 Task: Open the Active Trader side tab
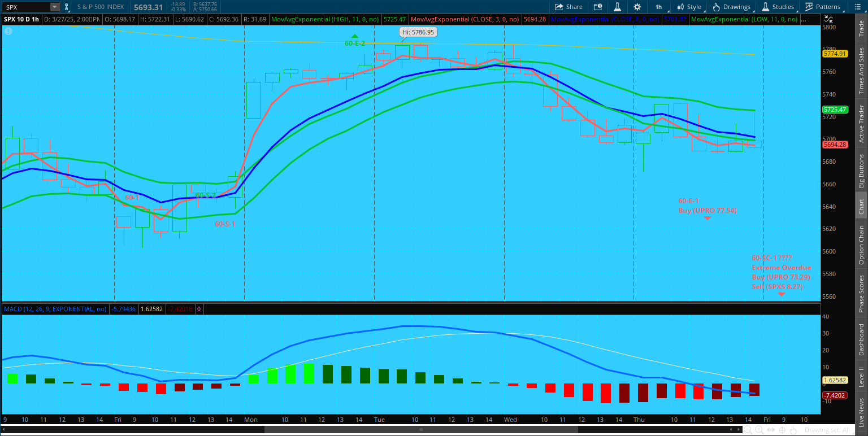(x=861, y=123)
